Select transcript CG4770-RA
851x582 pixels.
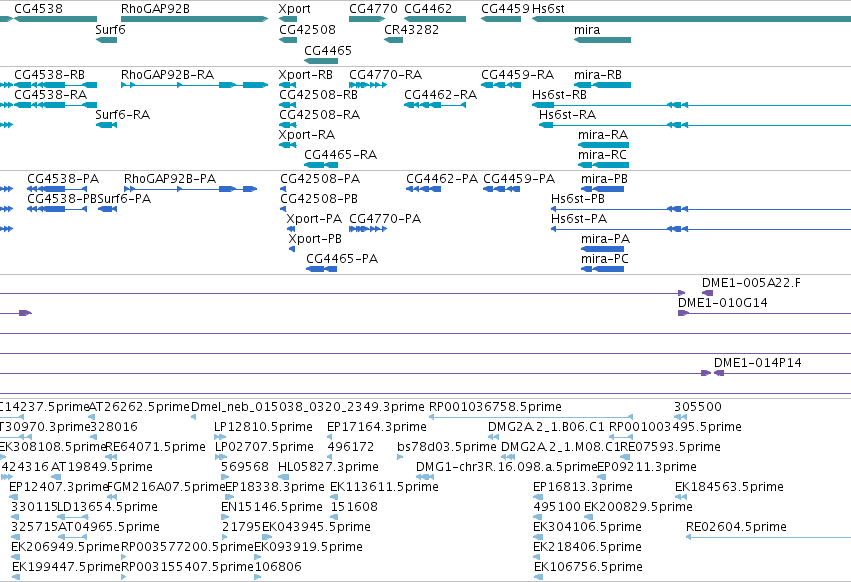368,85
